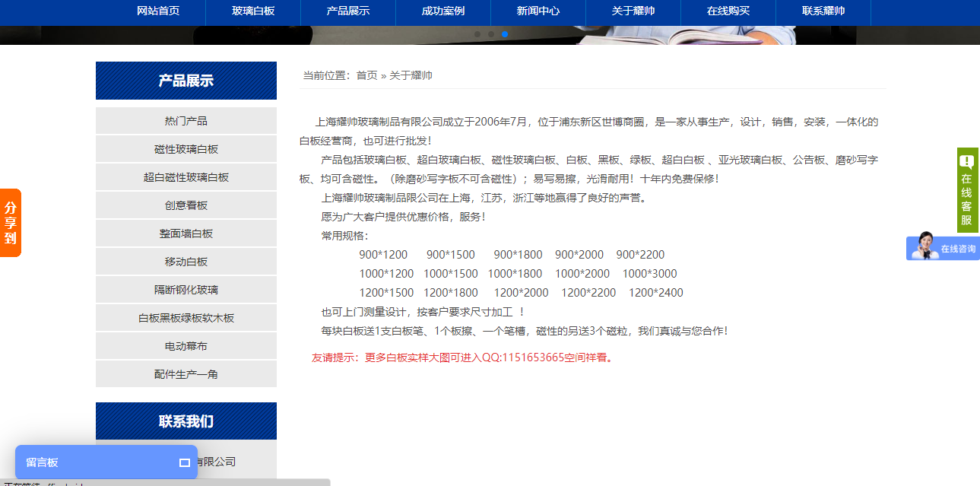This screenshot has width=980, height=486.
Task: Open 网站首页 in navigation bar
Action: click(x=158, y=11)
